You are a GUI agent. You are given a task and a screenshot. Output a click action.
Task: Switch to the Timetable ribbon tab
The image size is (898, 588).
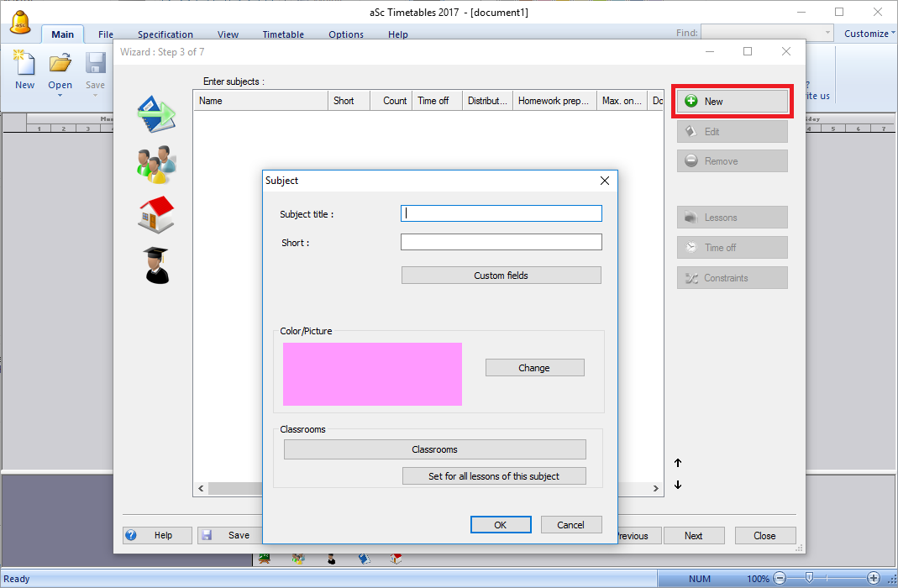[283, 34]
